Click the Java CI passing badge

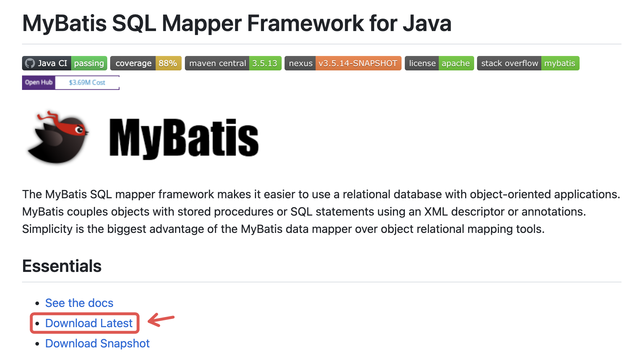65,63
